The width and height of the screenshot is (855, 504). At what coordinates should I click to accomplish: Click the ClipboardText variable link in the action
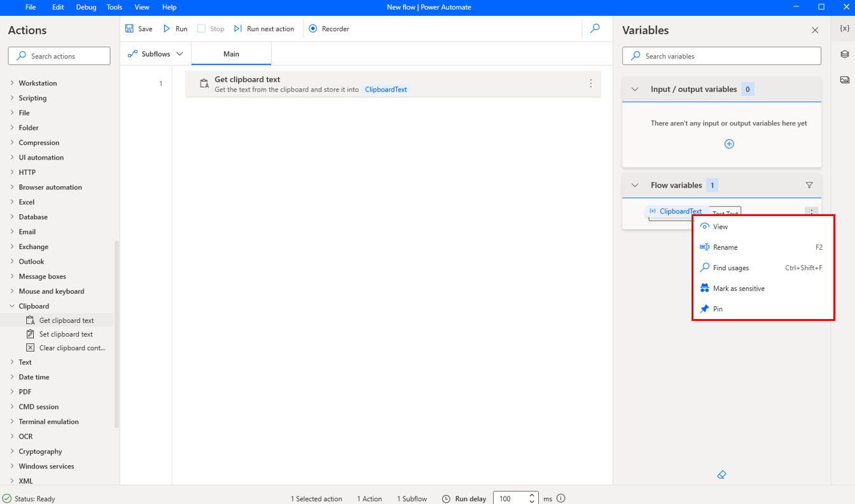click(x=386, y=90)
